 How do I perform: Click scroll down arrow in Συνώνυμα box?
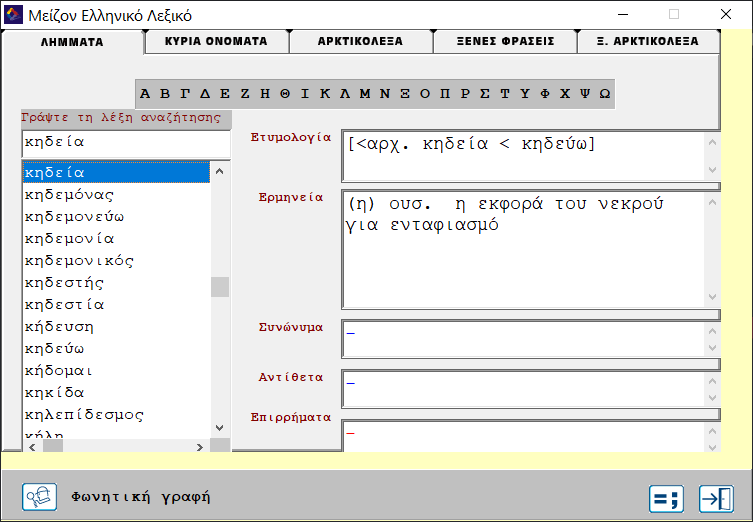tap(712, 348)
